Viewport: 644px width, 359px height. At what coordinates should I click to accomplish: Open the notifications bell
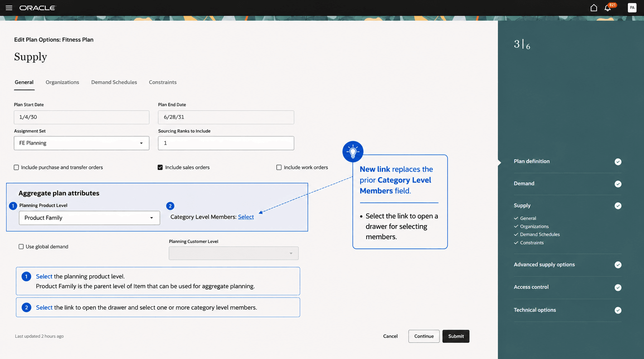click(x=608, y=8)
